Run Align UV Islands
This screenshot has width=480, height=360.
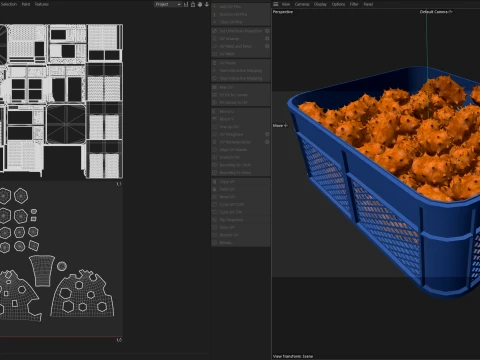tap(241, 150)
